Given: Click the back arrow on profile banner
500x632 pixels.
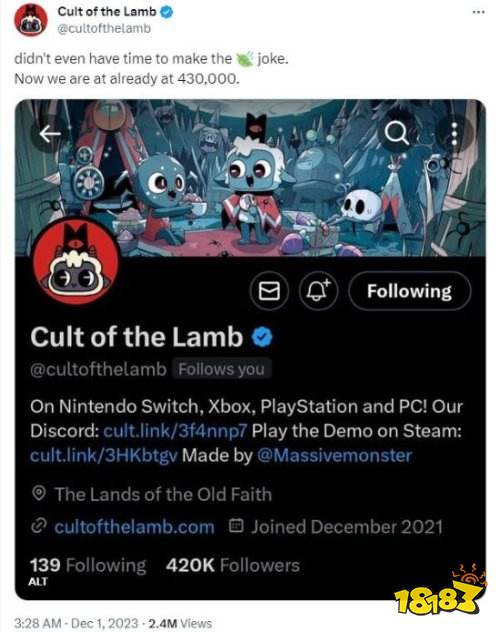Looking at the screenshot, I should click(50, 134).
